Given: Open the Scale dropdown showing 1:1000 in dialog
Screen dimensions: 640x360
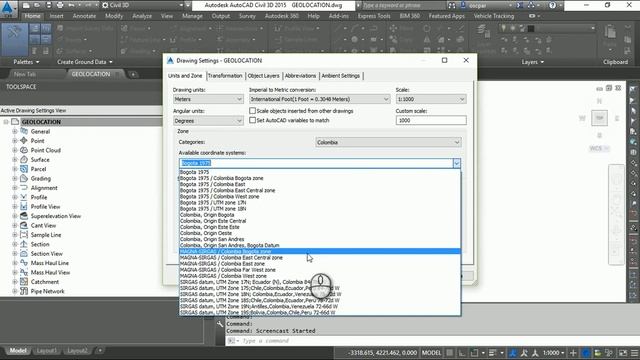Looking at the screenshot, I should 431,99.
